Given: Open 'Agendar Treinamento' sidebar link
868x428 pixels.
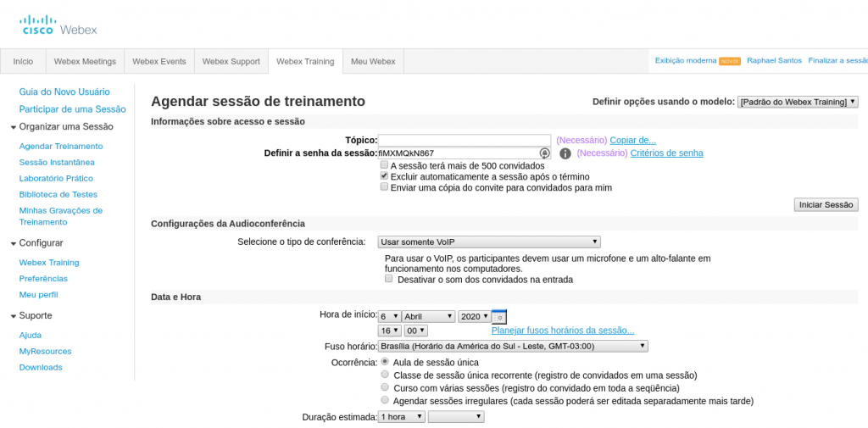Looking at the screenshot, I should 61,147.
